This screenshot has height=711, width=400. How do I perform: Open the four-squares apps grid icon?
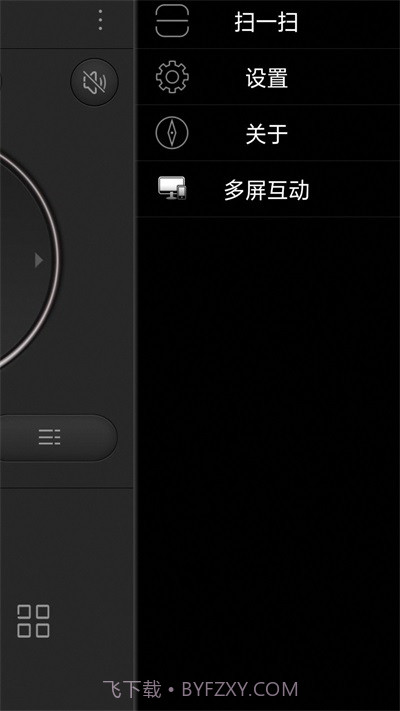click(x=33, y=621)
